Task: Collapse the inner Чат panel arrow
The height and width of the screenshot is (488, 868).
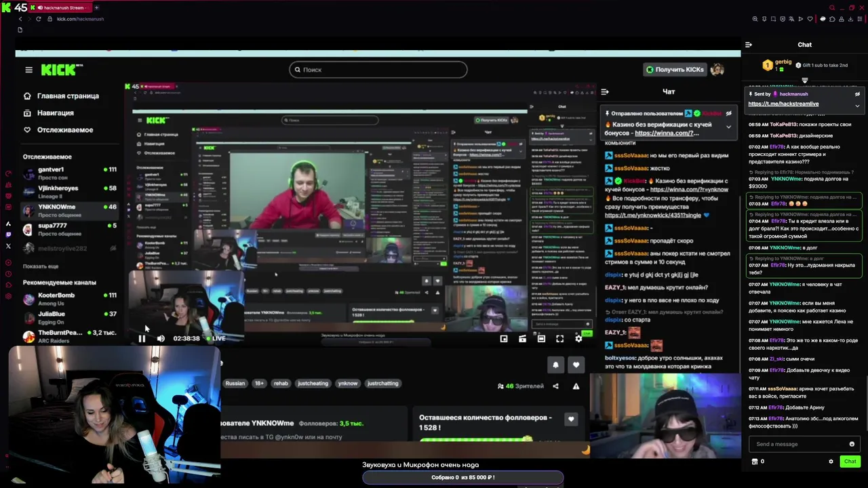Action: pos(605,91)
